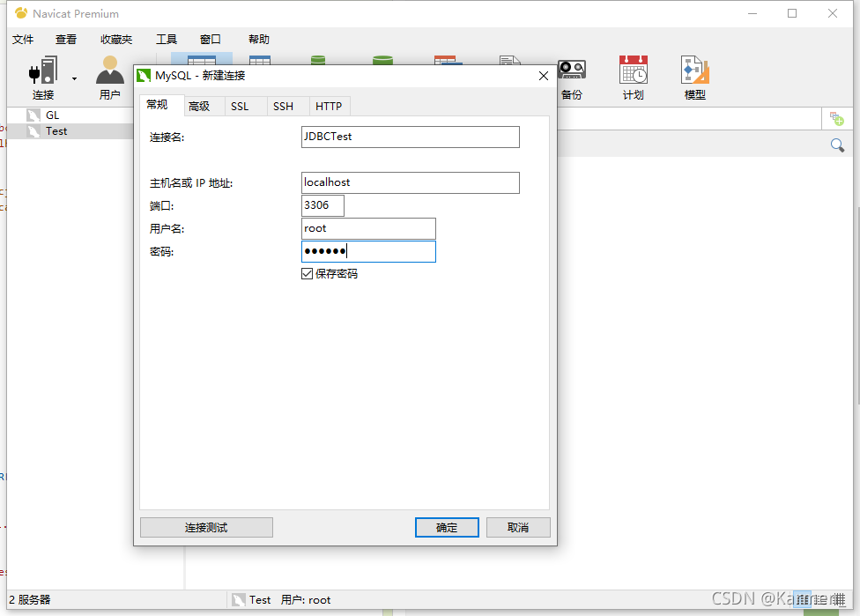Open the 查看 menu

(x=66, y=40)
